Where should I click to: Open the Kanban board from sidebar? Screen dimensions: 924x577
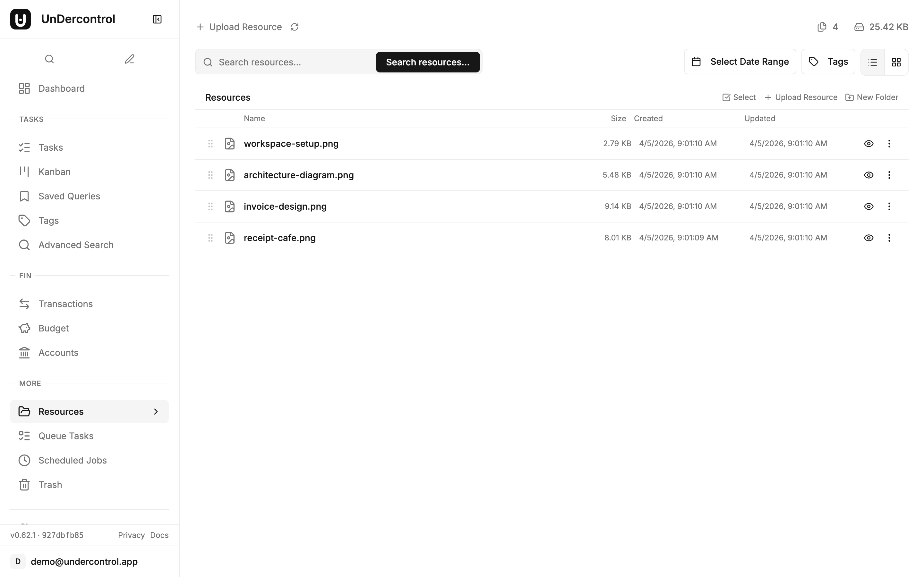54,171
